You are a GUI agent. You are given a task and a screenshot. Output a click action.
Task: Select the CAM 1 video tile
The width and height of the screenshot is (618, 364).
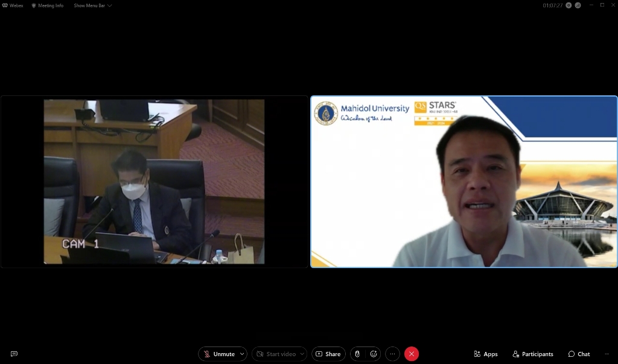point(154,181)
